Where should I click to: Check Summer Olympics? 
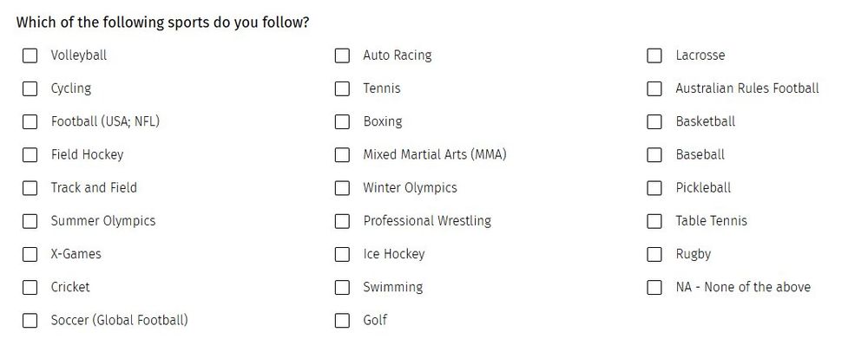(x=30, y=221)
